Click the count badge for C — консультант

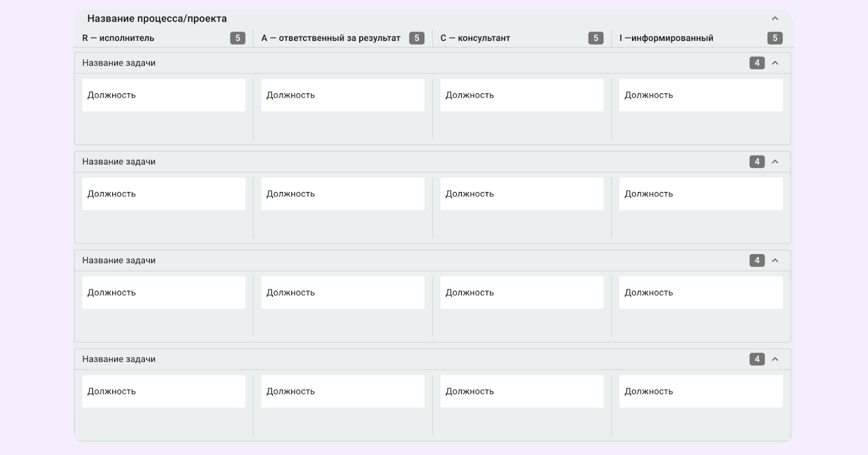click(596, 38)
